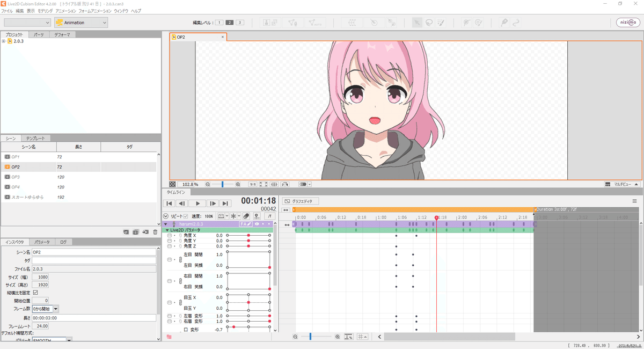
Task: Click the leftmost filmstrip icon below scene list
Action: [126, 232]
